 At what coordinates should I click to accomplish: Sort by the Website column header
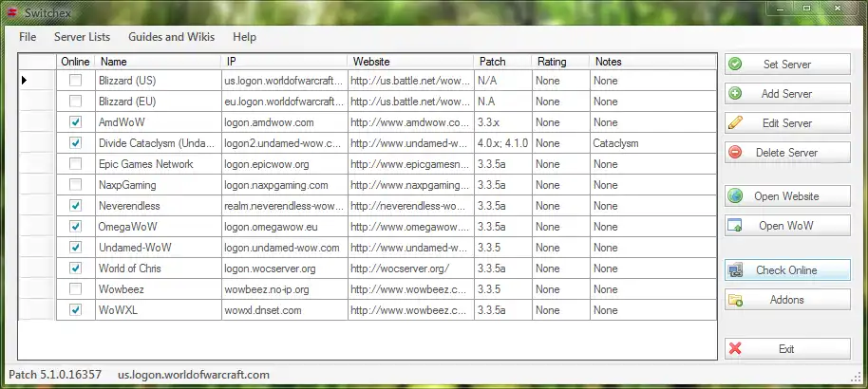click(x=411, y=62)
